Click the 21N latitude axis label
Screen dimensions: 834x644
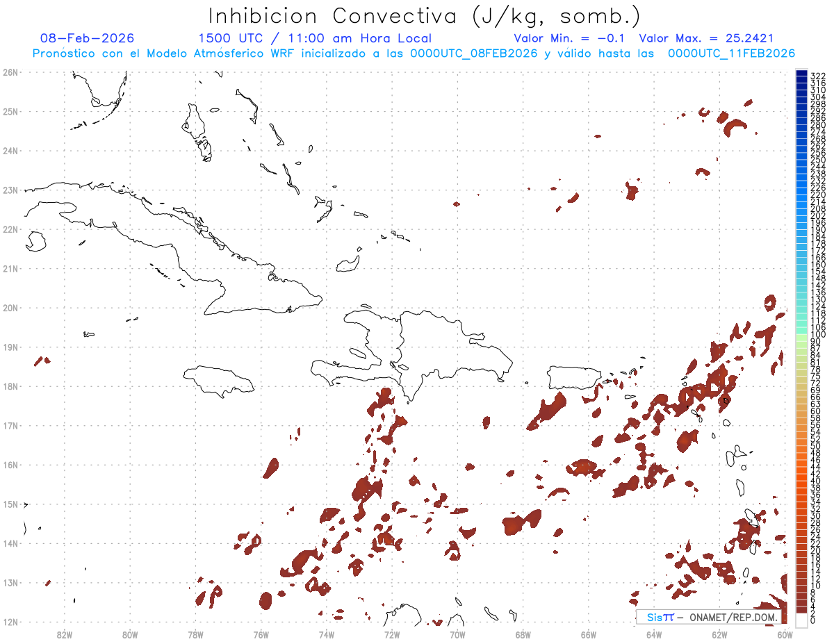coord(10,268)
